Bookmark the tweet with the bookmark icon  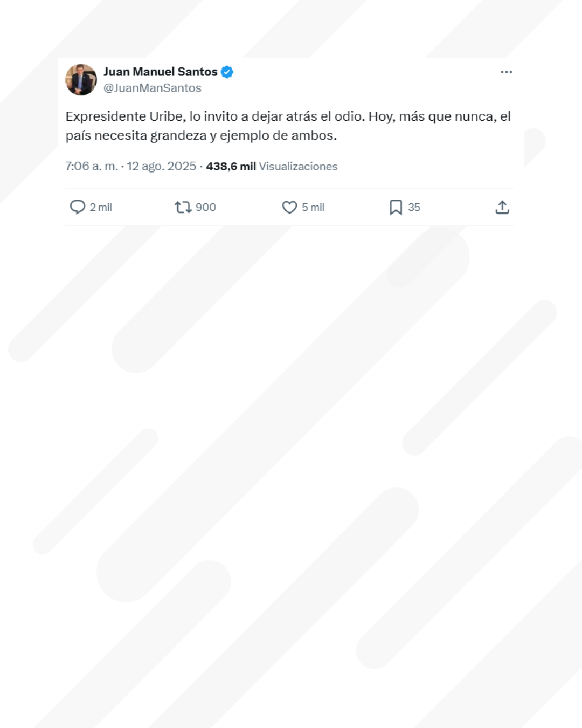(396, 207)
